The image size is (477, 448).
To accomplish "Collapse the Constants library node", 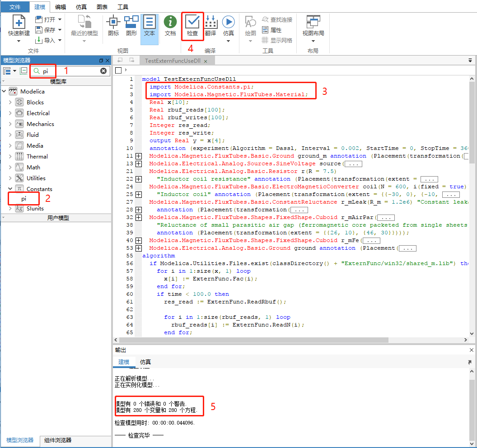I will coord(10,189).
